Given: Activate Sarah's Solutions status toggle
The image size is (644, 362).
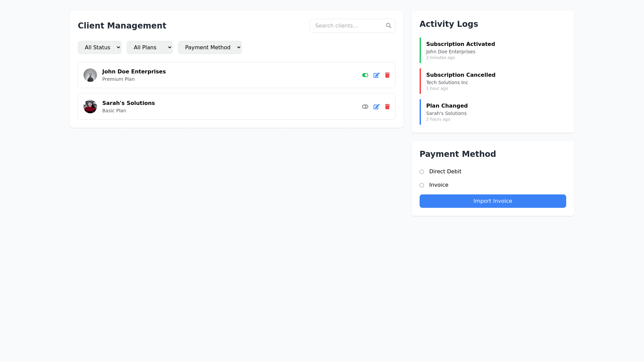Looking at the screenshot, I should 365,107.
